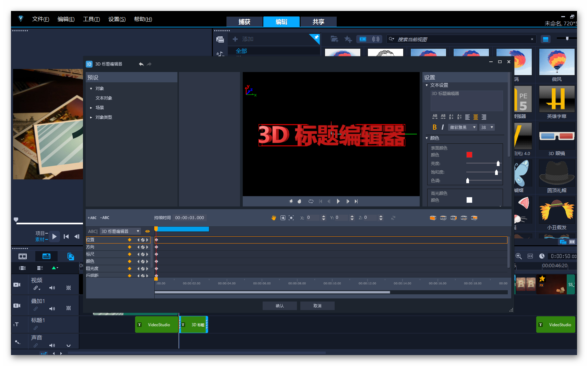Open the import media folder icon in library
Viewport: 588px width, 366px height.
335,39
